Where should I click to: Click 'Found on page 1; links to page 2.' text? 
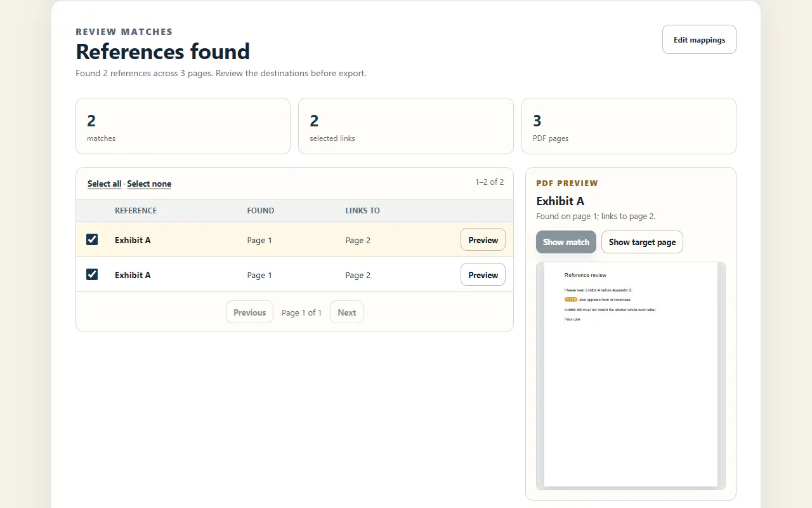coord(596,216)
